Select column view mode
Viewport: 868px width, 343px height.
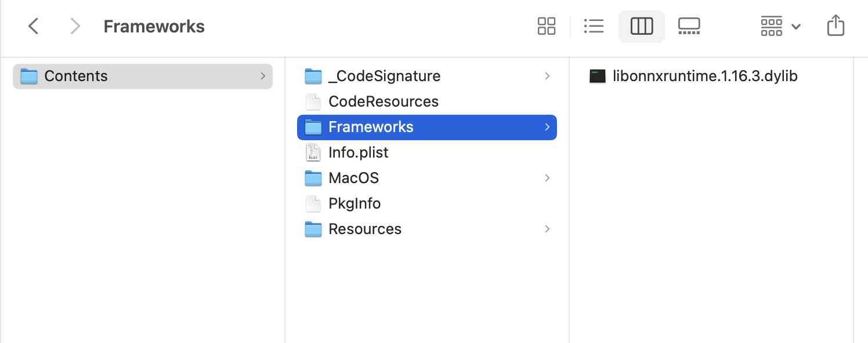pyautogui.click(x=641, y=26)
